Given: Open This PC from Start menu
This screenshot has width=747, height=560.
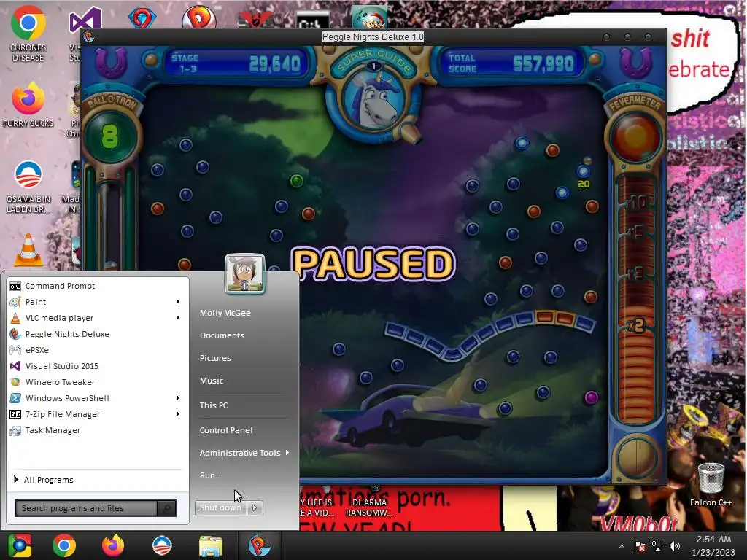Looking at the screenshot, I should 214,405.
